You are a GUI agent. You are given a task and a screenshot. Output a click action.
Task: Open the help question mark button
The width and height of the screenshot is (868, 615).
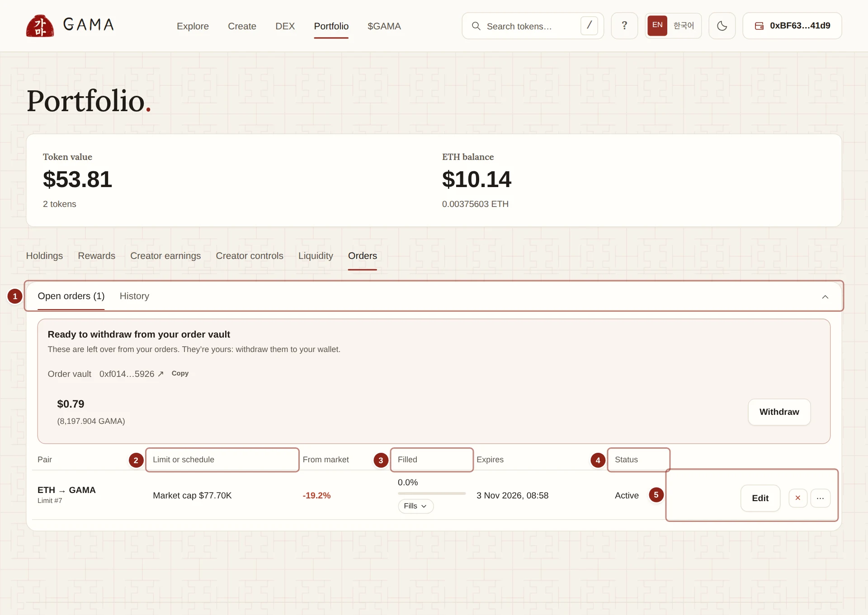click(624, 26)
